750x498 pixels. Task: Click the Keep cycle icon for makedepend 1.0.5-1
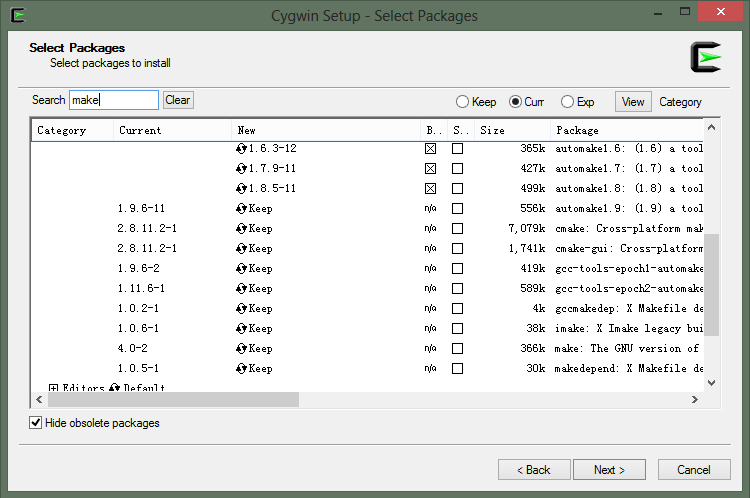(241, 368)
